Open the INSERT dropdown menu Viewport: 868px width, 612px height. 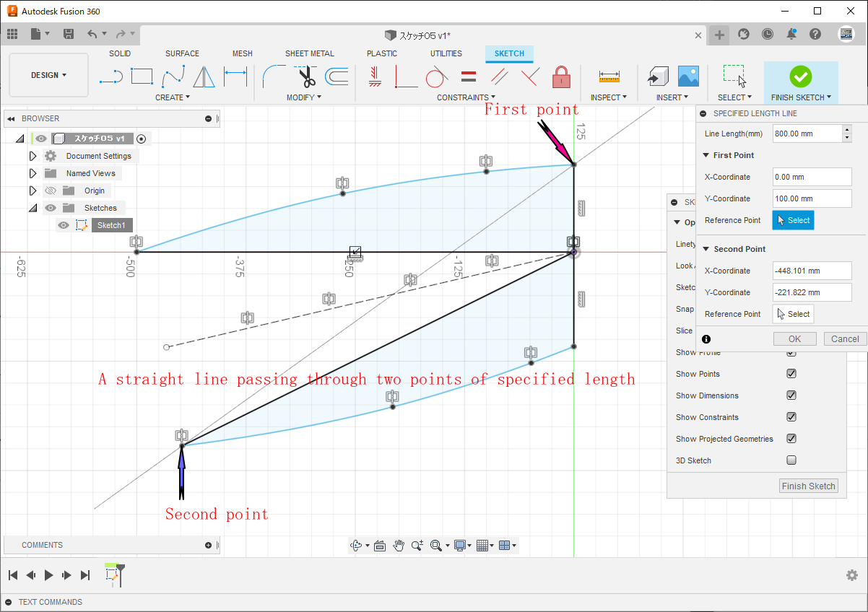coord(672,97)
